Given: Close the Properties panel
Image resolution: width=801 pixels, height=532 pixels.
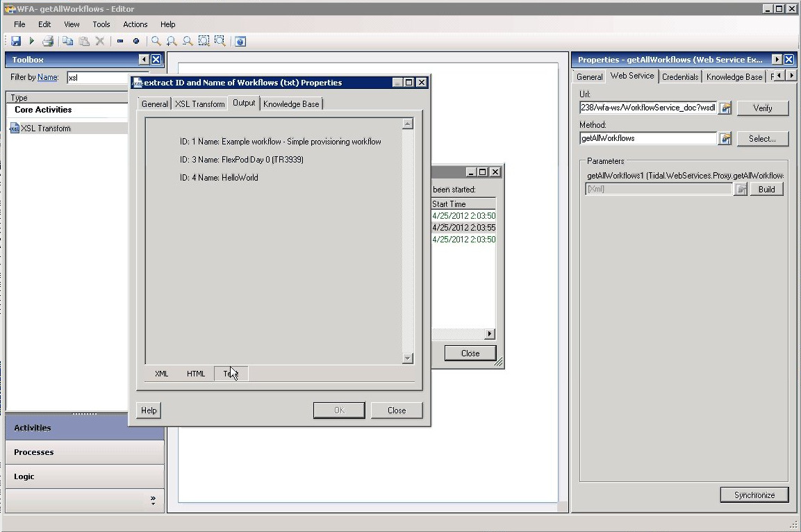Looking at the screenshot, I should tap(789, 60).
